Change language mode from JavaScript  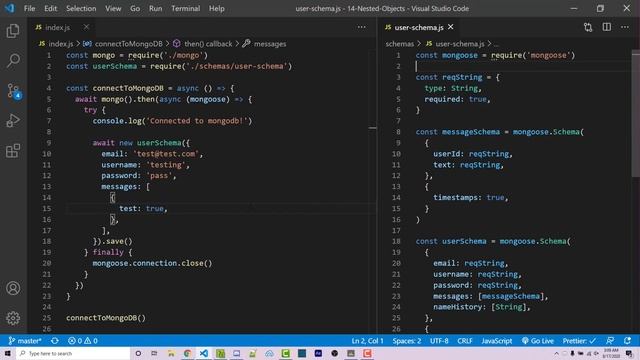point(497,340)
